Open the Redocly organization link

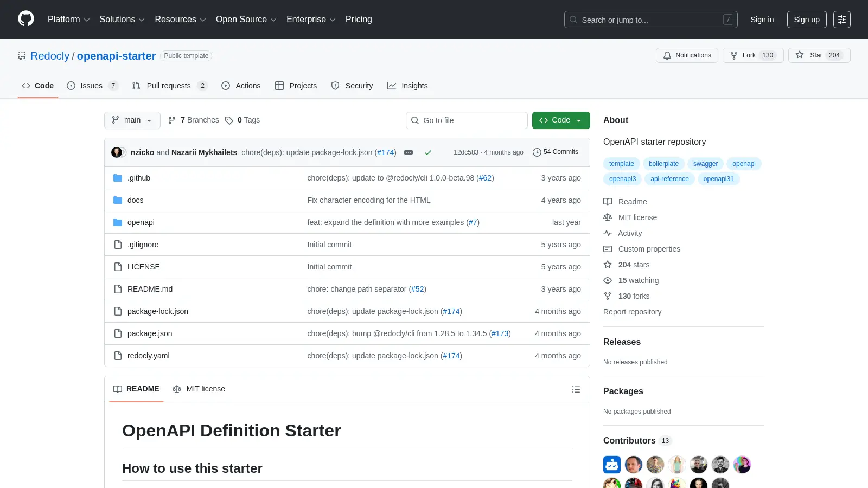click(50, 56)
